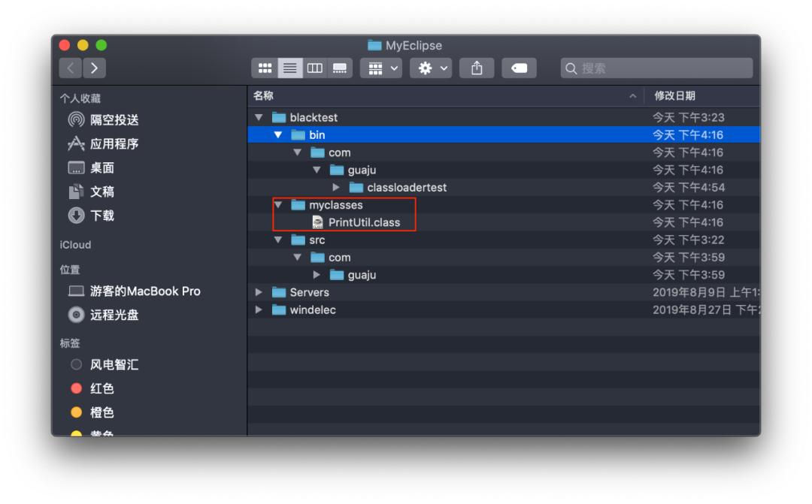Click the PrintUtil.class file icon
The width and height of the screenshot is (812, 504).
317,222
